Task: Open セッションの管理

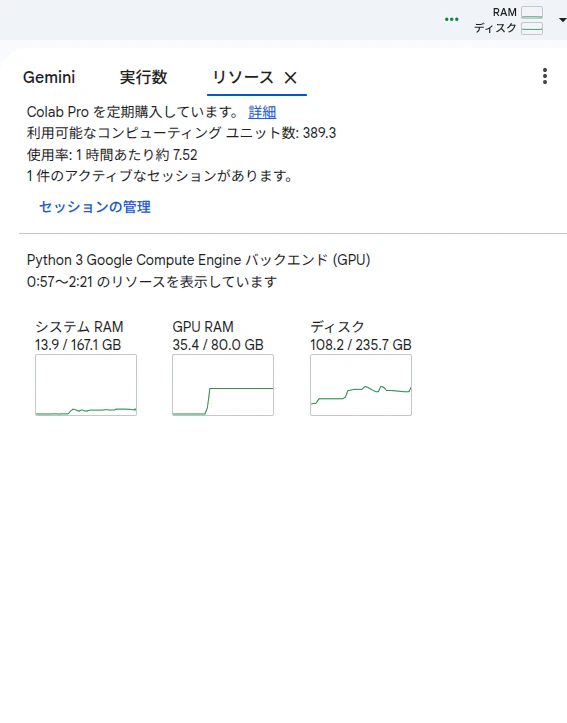Action: coord(95,207)
